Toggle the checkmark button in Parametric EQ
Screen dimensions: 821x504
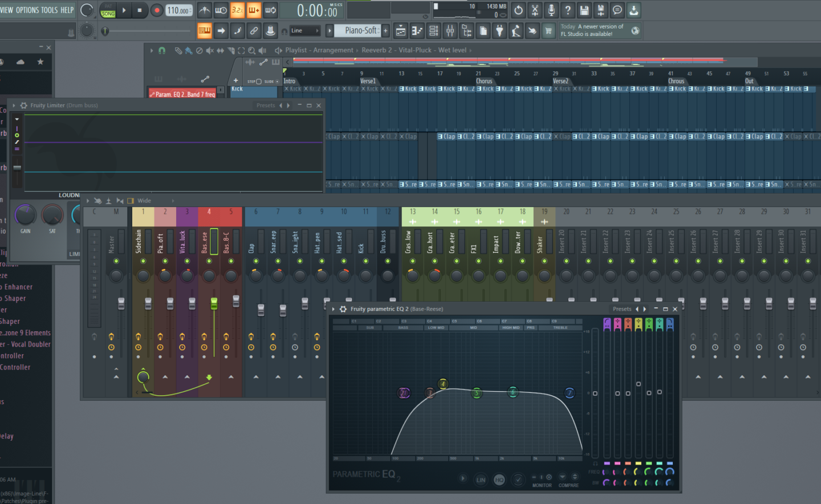[518, 479]
